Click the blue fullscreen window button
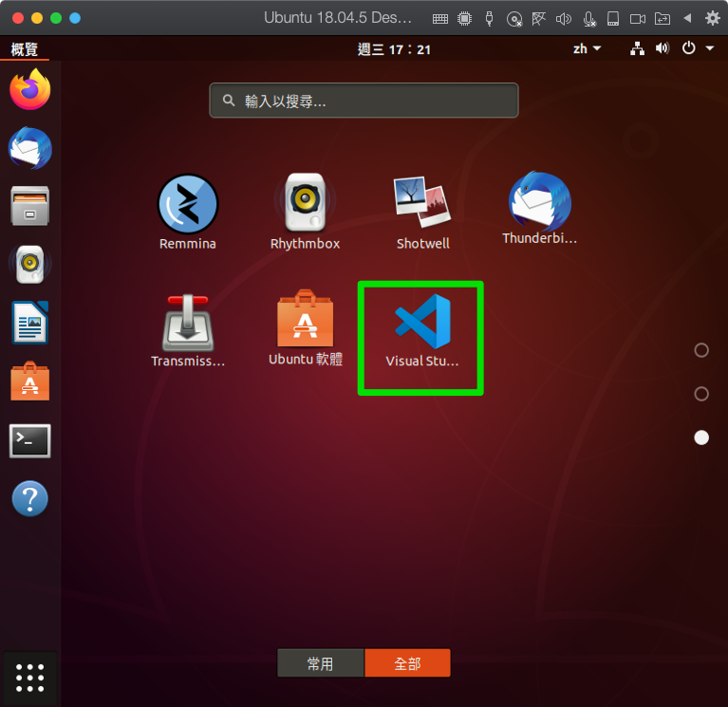The height and width of the screenshot is (707, 728). tap(75, 18)
